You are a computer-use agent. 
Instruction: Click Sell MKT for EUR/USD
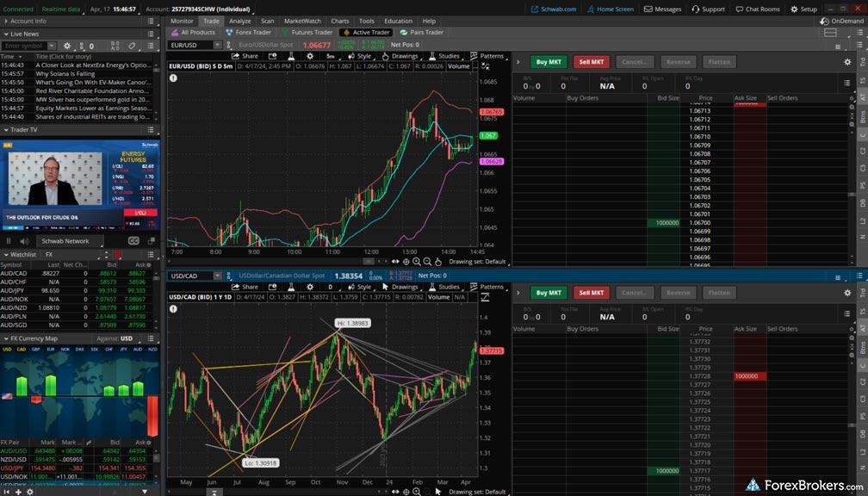tap(592, 62)
